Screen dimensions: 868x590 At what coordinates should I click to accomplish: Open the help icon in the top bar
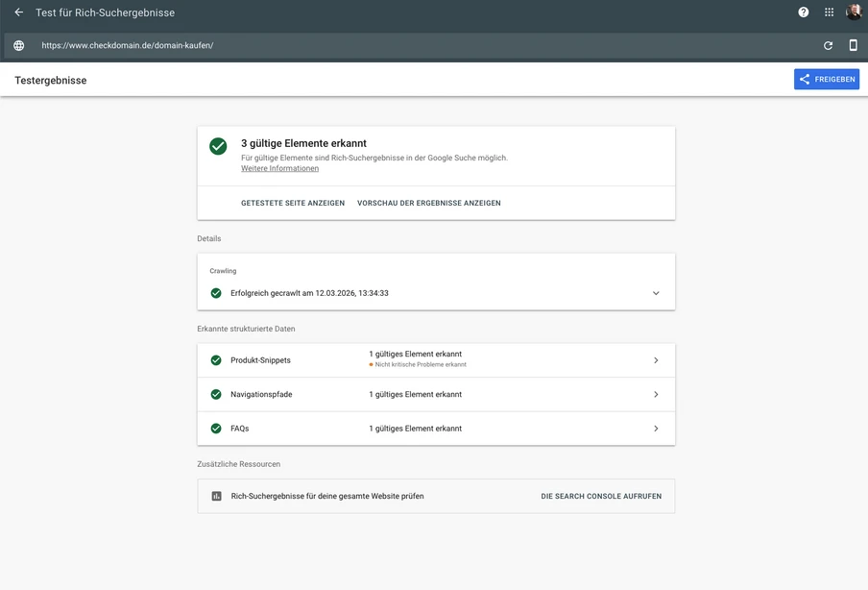803,12
